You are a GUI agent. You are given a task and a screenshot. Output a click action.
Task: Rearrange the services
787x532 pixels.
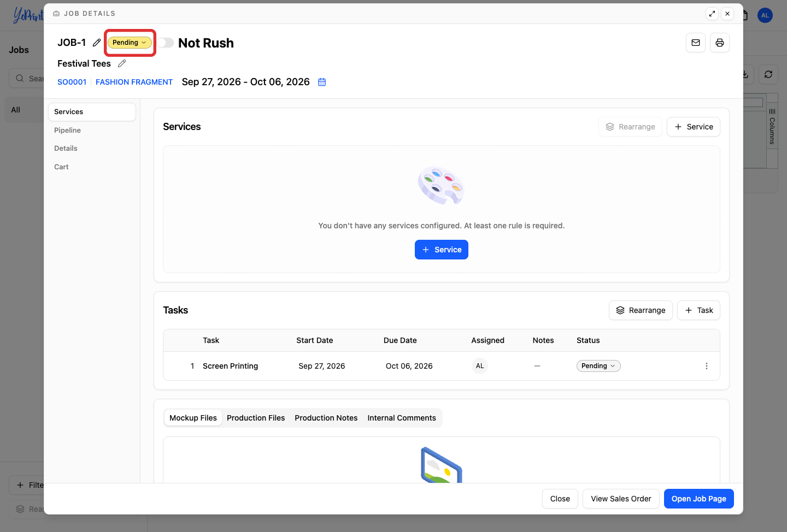630,127
